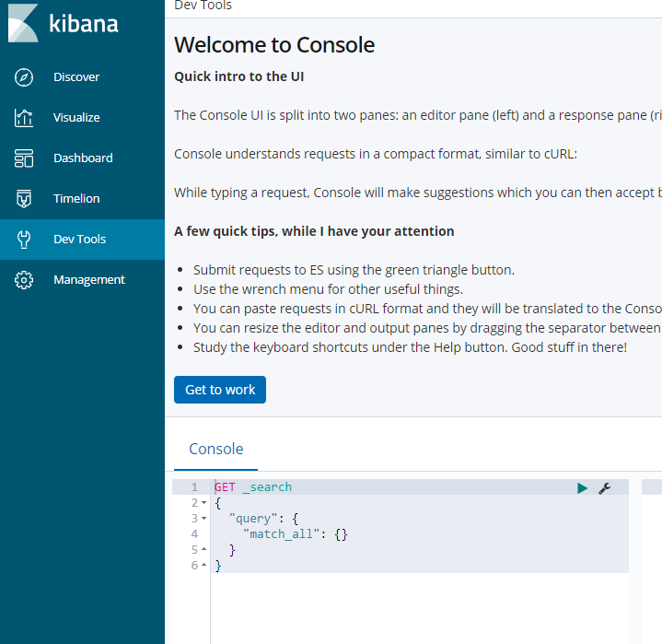
Task: Open Discover via the compass icon
Action: pos(25,77)
